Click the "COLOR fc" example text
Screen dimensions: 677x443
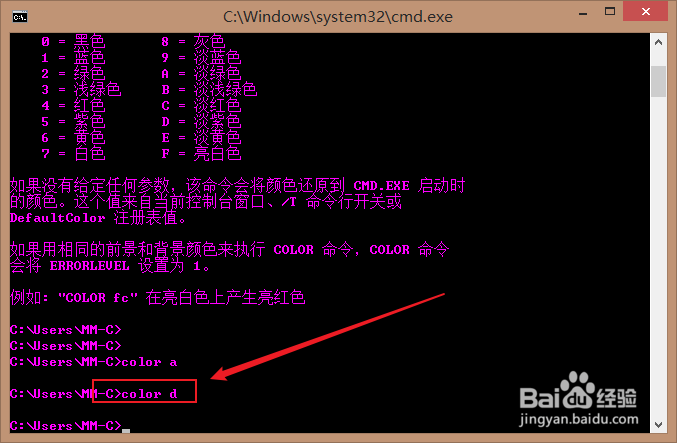[98, 298]
